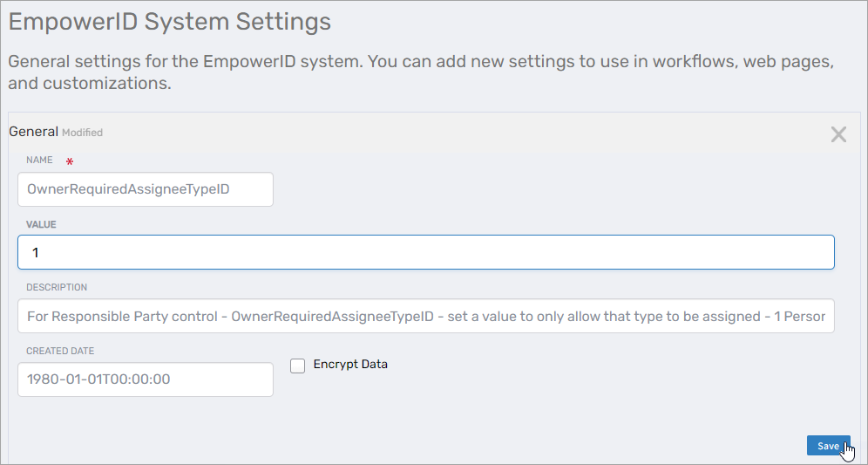Select the Description input field
This screenshot has width=868, height=465.
click(x=425, y=316)
